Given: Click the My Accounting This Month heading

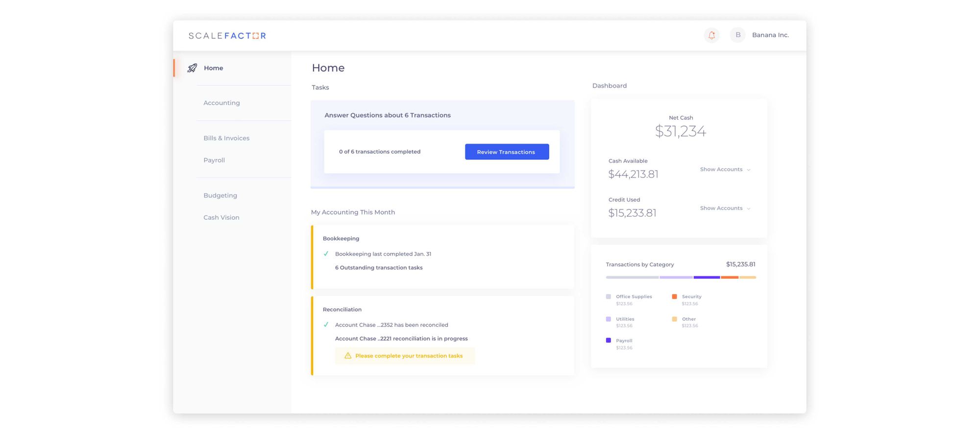Looking at the screenshot, I should tap(353, 212).
